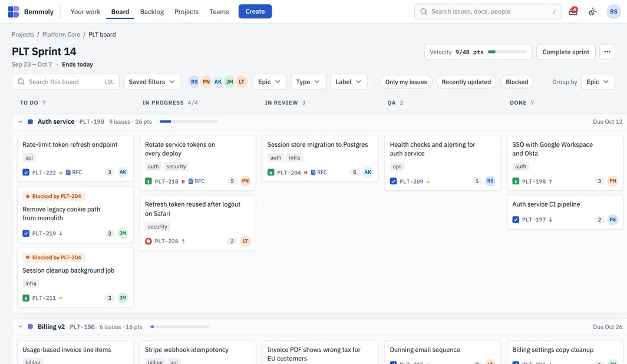The image size is (627, 364).
Task: Filter board by PN avatar
Action: tap(206, 82)
